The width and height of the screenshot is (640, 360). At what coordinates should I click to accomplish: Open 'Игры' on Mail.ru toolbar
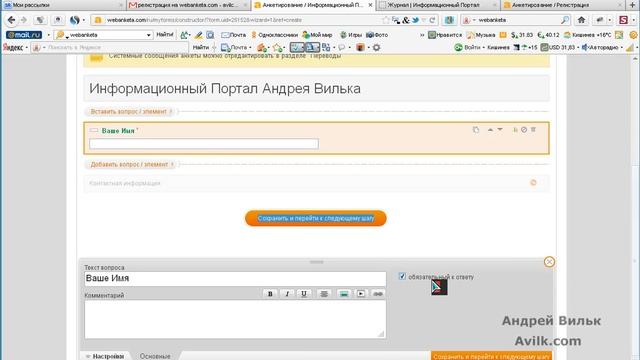pos(351,35)
